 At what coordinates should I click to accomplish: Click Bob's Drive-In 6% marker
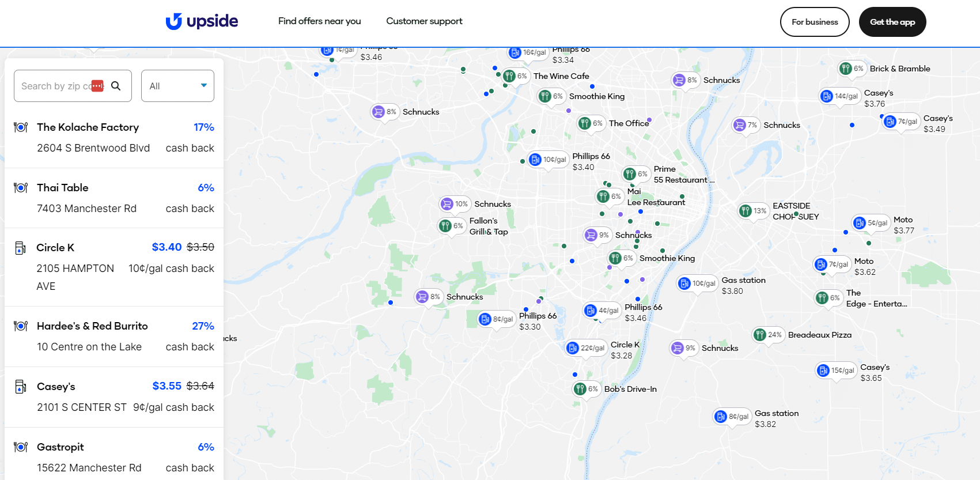click(x=587, y=389)
